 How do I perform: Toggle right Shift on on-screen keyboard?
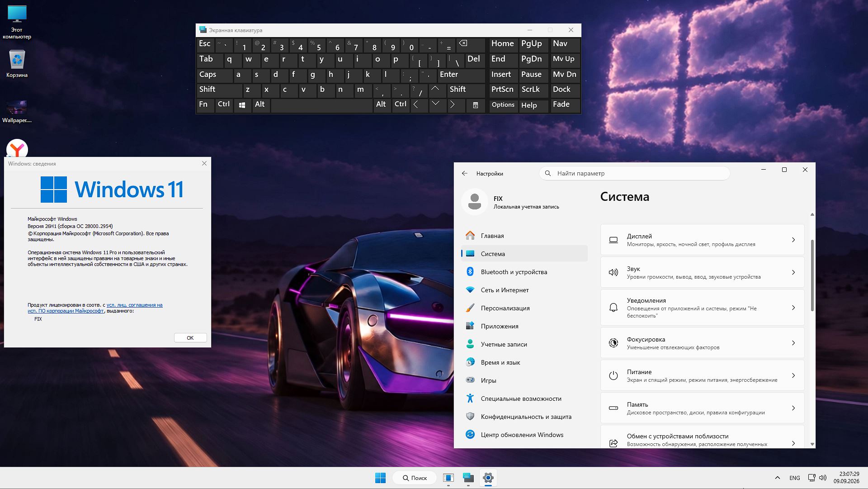tap(466, 90)
